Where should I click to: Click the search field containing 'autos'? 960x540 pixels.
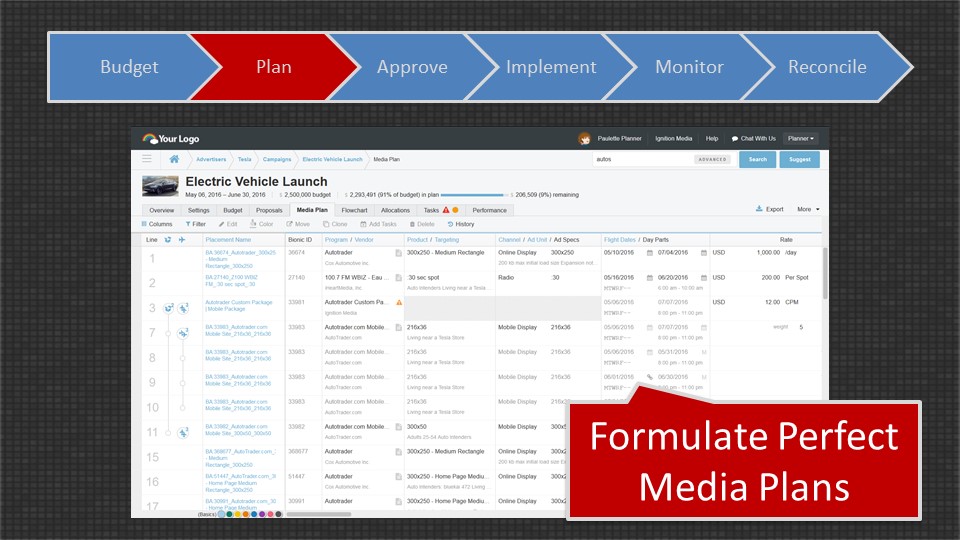pyautogui.click(x=642, y=159)
